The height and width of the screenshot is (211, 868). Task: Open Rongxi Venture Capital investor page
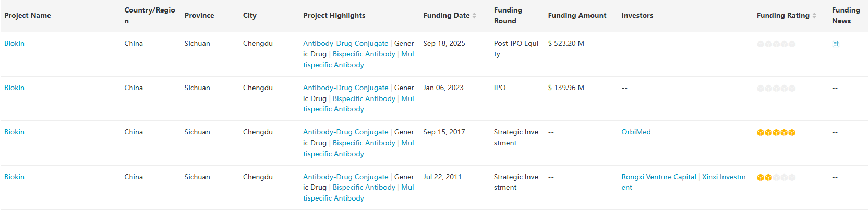[658, 177]
